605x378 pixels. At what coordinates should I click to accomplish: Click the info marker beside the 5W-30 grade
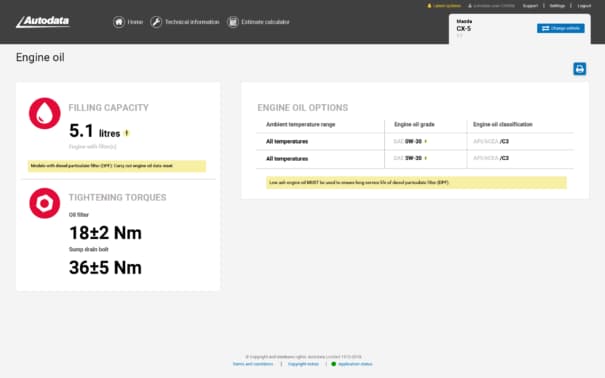click(x=426, y=158)
